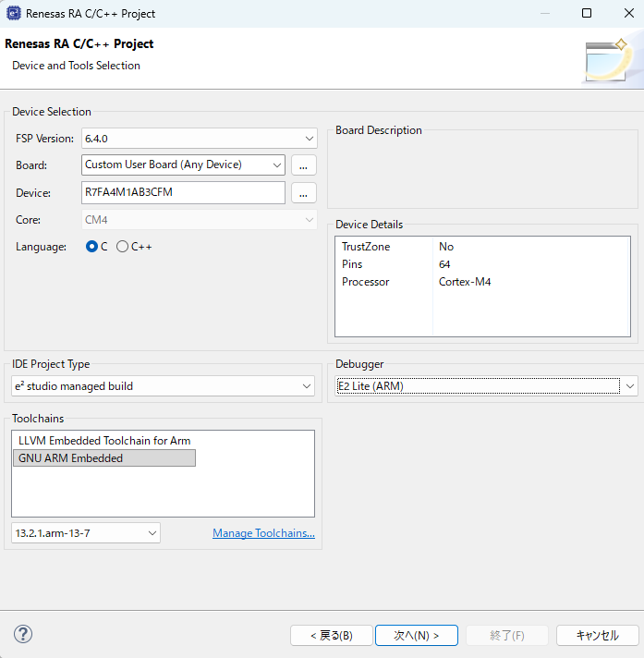Viewport: 644px width, 658px height.
Task: Open the Debugger E2 Lite dropdown
Action: (x=486, y=386)
